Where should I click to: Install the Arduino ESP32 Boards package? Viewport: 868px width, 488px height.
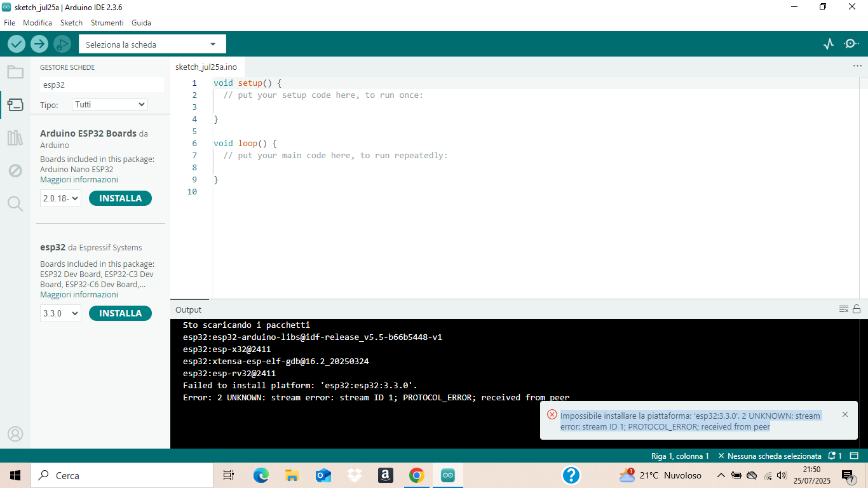[120, 198]
